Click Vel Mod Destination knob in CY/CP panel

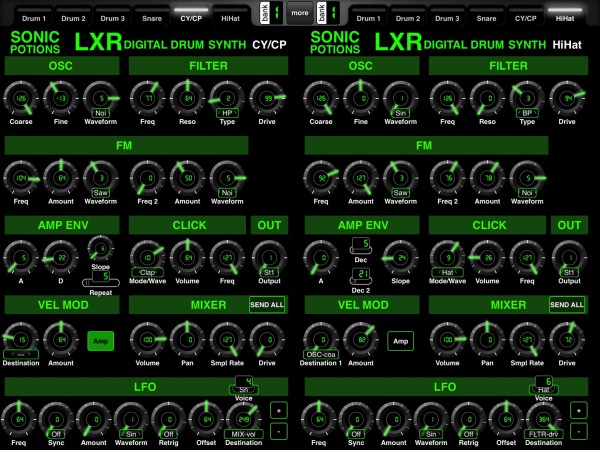21,340
